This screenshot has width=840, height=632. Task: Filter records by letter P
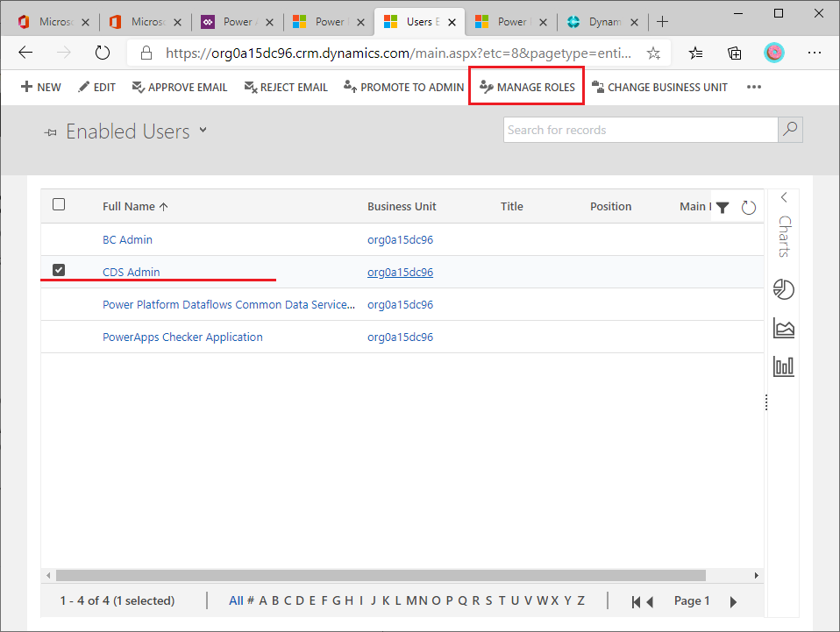(x=450, y=601)
